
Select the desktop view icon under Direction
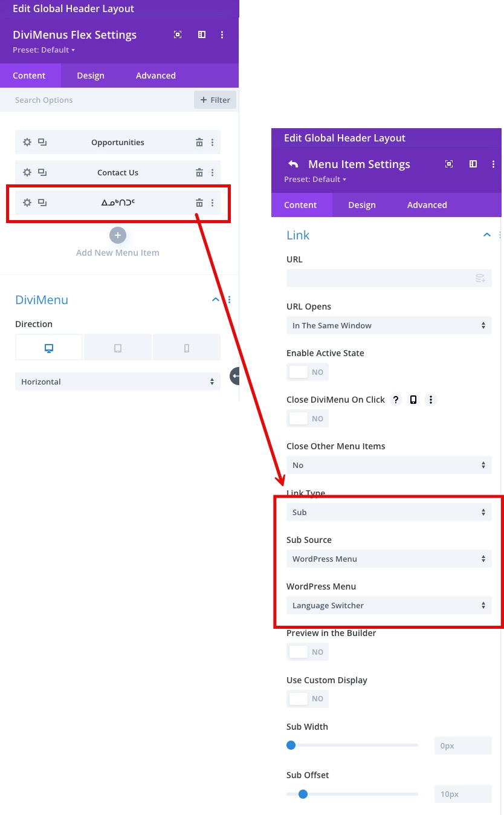[x=49, y=348]
